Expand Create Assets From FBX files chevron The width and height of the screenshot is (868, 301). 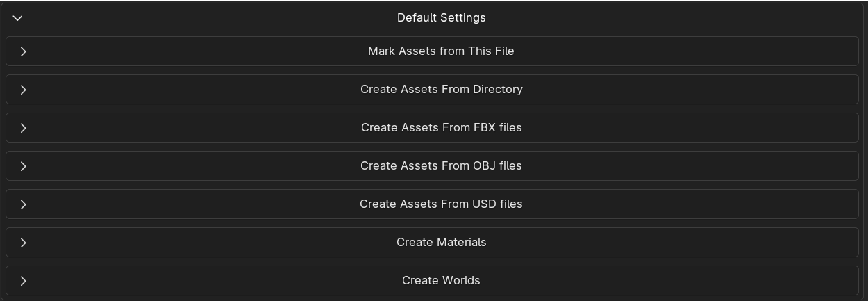pyautogui.click(x=23, y=128)
